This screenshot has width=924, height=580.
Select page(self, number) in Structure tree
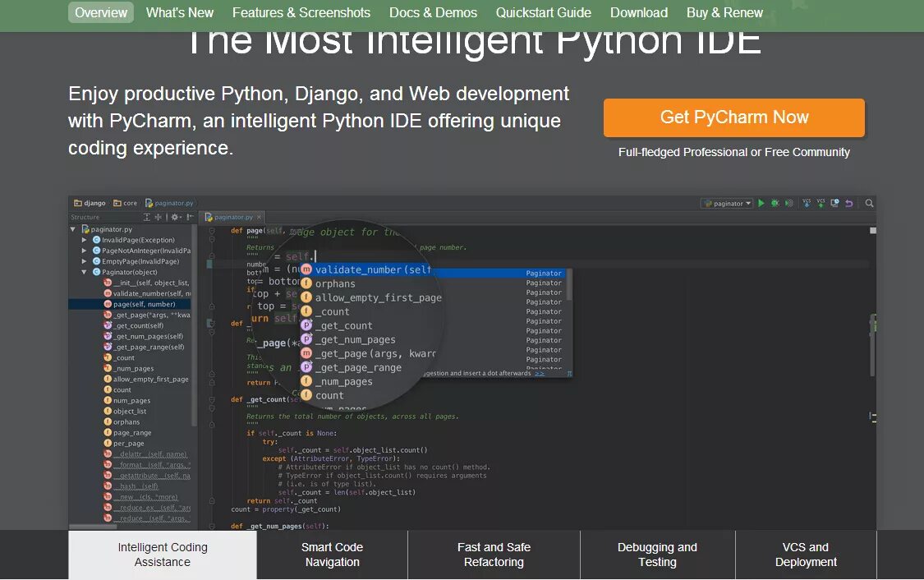(x=131, y=304)
